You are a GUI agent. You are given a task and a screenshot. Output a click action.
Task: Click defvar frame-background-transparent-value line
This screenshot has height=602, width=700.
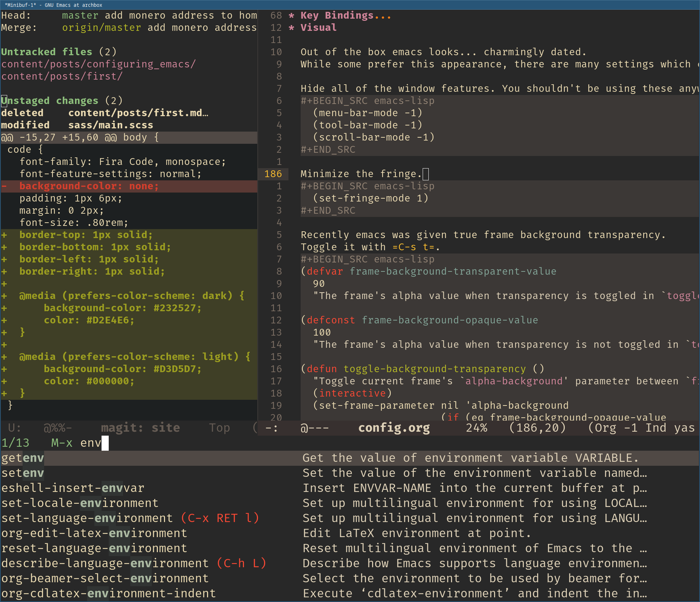click(429, 271)
